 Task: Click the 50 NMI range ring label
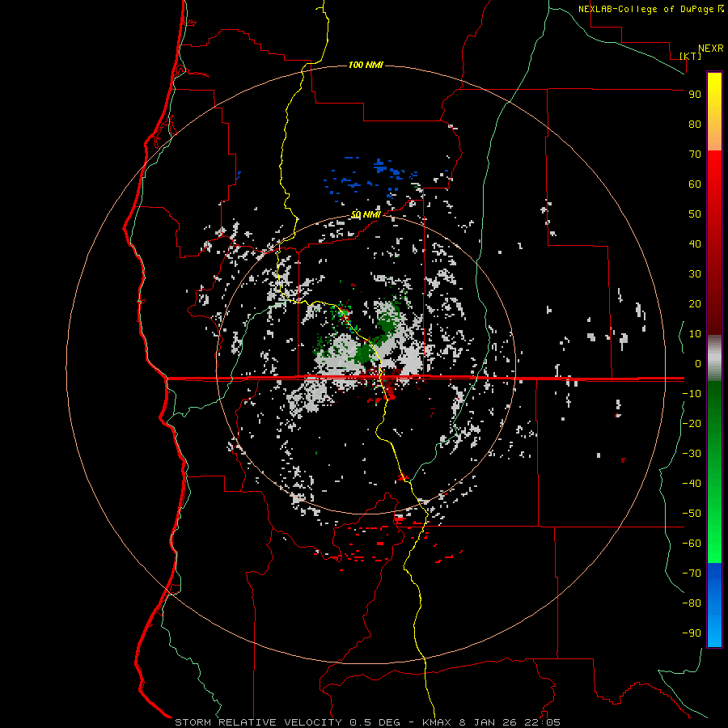click(366, 214)
